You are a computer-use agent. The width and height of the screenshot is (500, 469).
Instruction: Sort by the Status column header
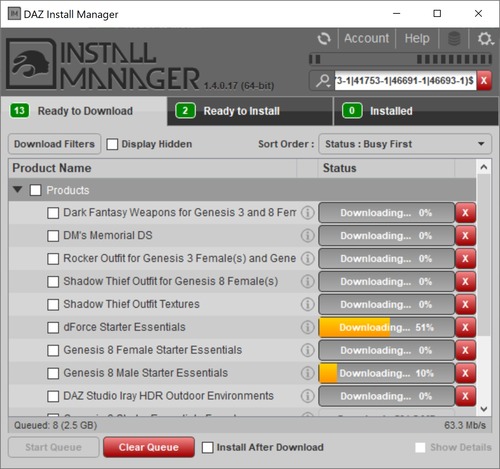[x=387, y=168]
